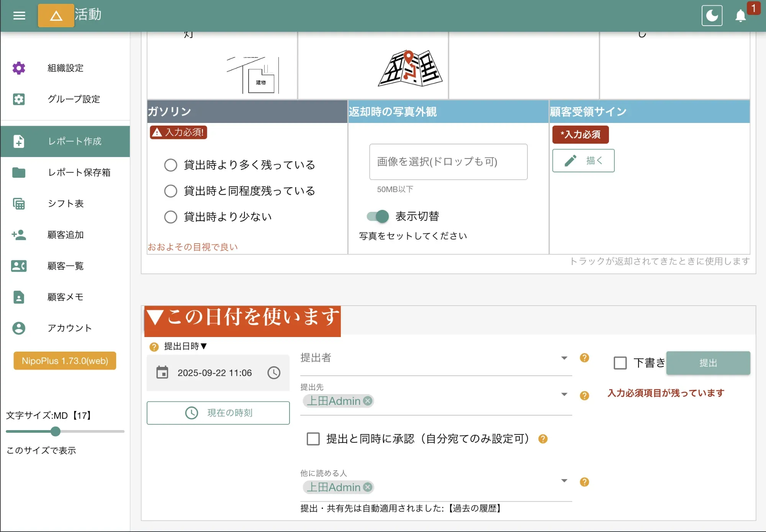Screen dimensions: 766x532
Task: Expand the 提出先 dropdown
Action: (564, 394)
